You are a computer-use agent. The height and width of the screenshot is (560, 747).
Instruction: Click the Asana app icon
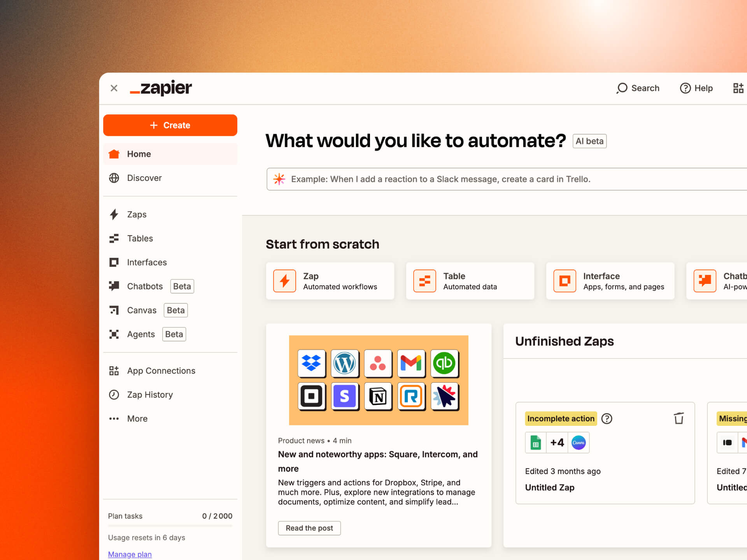378,363
